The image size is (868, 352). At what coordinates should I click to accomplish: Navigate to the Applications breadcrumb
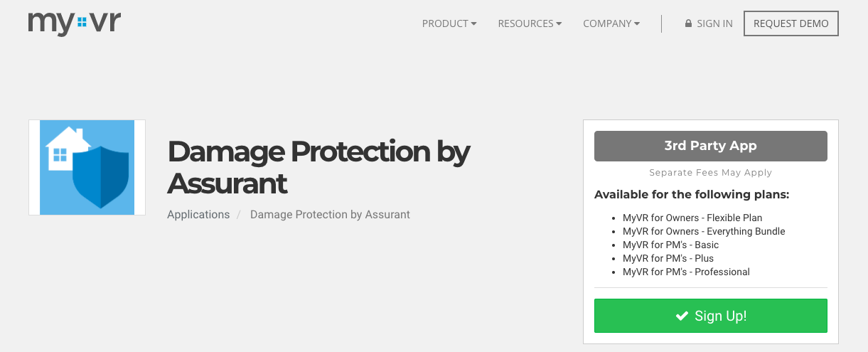click(198, 214)
